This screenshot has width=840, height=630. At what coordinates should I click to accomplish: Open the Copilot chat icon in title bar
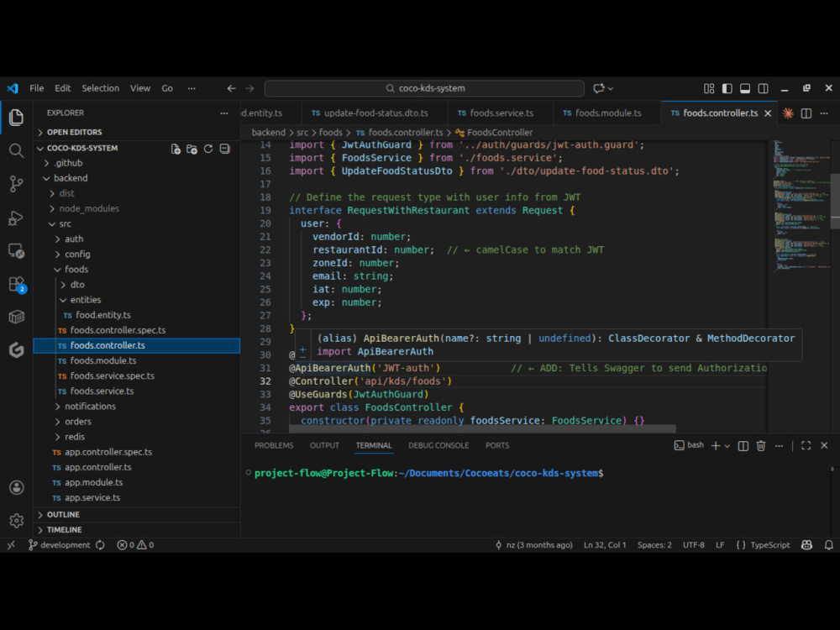click(598, 88)
